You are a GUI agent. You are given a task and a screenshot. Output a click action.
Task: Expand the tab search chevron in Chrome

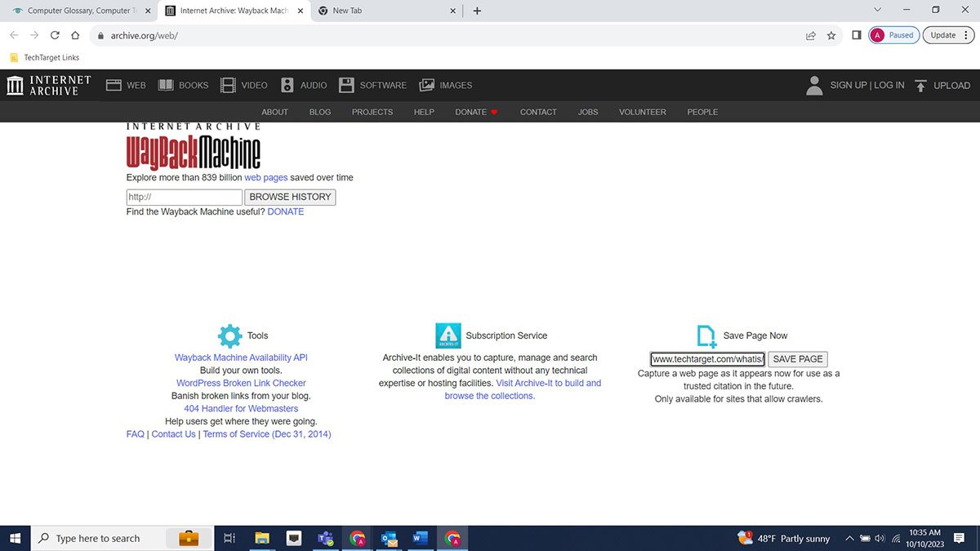(x=877, y=11)
